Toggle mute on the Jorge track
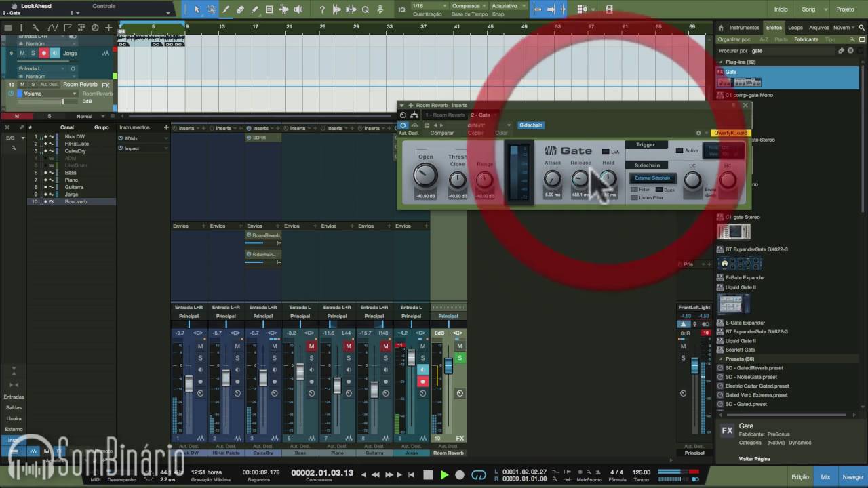868x488 pixels. [x=22, y=53]
